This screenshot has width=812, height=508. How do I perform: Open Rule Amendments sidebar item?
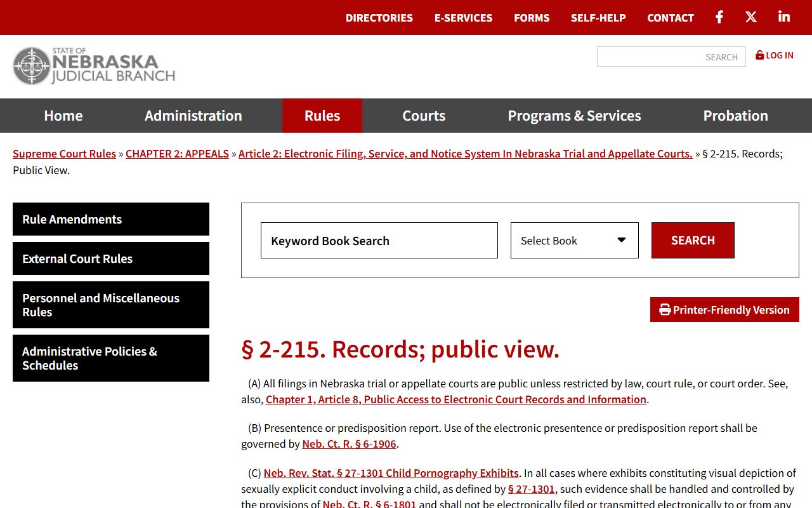point(111,219)
